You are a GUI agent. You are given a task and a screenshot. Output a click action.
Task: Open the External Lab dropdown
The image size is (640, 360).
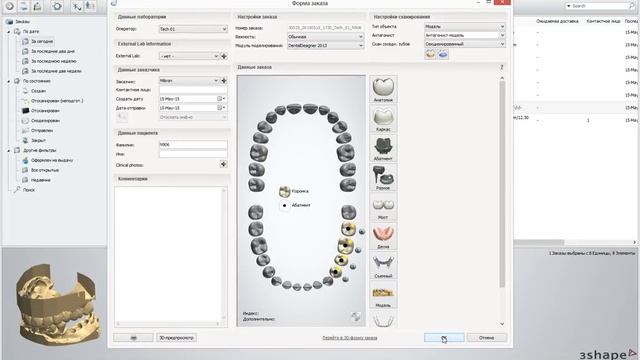[x=189, y=56]
